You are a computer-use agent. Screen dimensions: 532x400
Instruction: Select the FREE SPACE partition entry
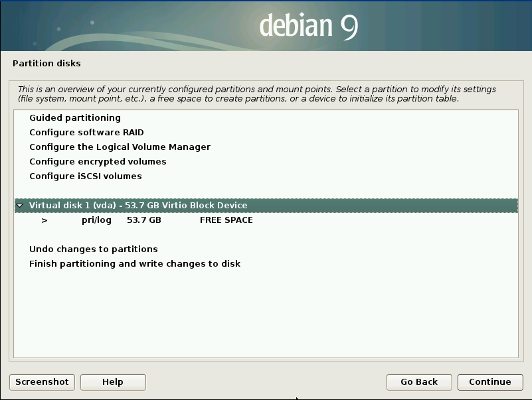(226, 220)
